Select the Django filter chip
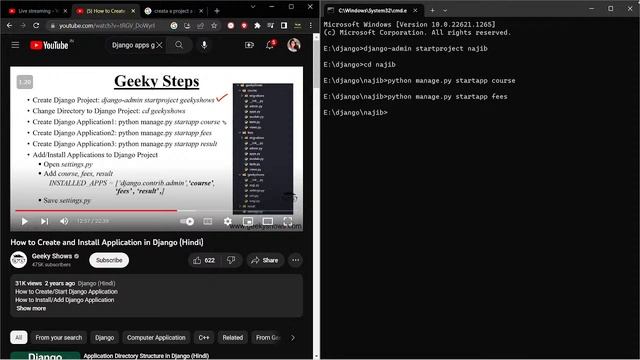Image resolution: width=640 pixels, height=360 pixels. pos(104,338)
